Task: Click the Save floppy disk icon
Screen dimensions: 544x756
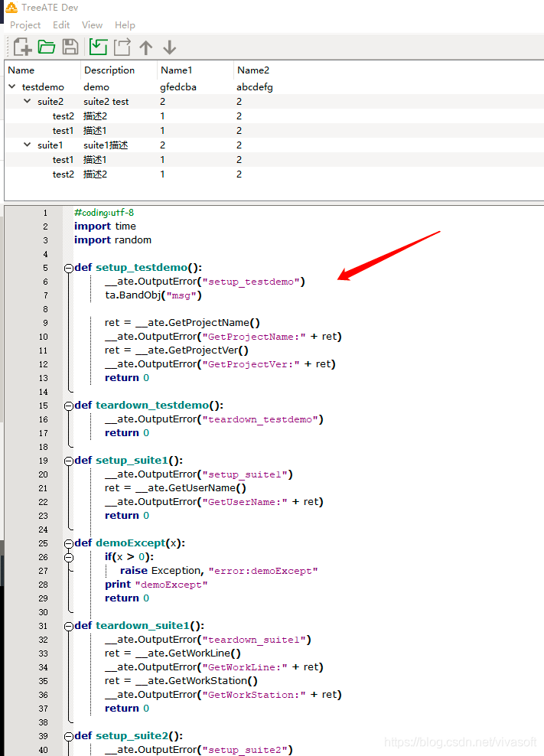Action: [x=70, y=47]
